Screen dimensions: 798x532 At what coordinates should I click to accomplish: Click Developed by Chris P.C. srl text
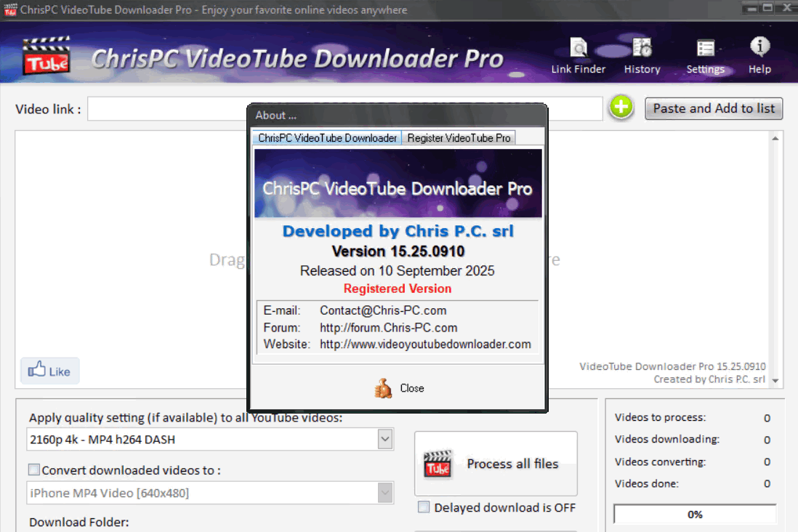[x=398, y=231]
